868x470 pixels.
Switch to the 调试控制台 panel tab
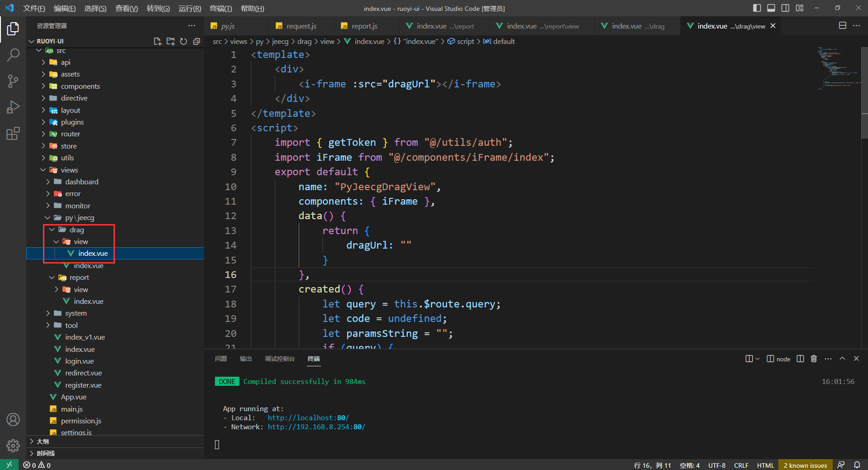click(280, 359)
